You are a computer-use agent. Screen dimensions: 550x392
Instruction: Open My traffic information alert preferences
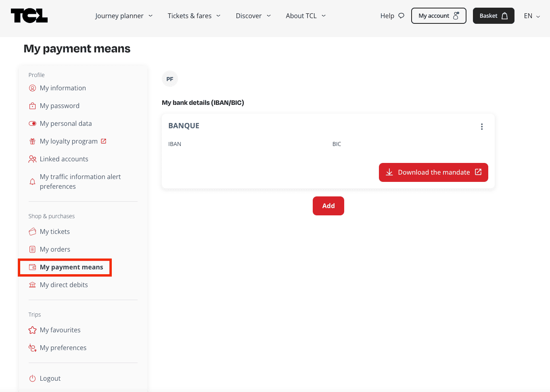[x=80, y=181]
